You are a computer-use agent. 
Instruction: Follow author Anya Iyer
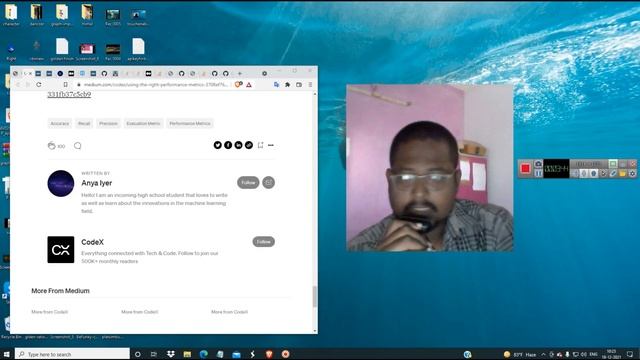click(248, 182)
